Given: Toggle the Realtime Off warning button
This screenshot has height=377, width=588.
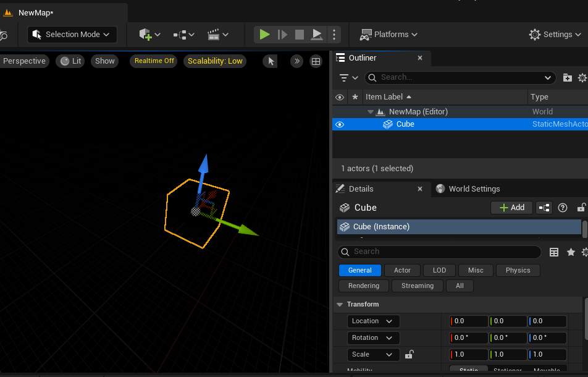Looking at the screenshot, I should click(x=154, y=61).
